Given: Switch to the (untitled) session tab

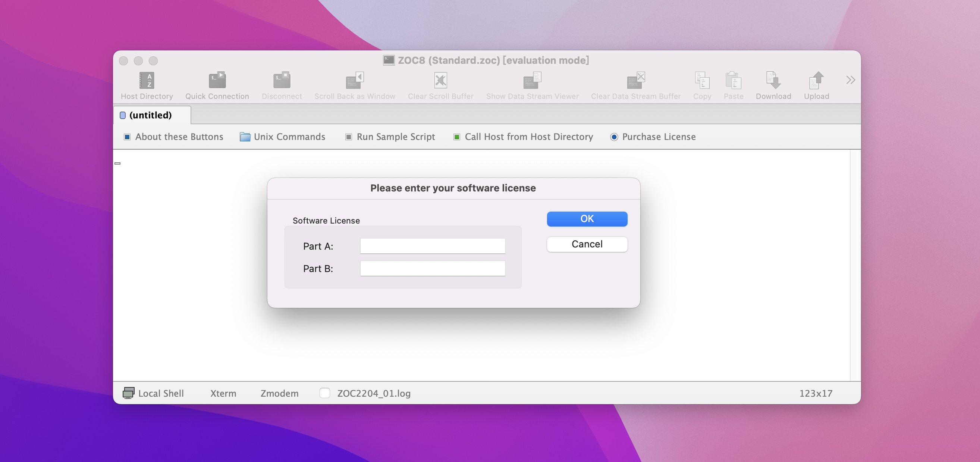Looking at the screenshot, I should [x=150, y=115].
